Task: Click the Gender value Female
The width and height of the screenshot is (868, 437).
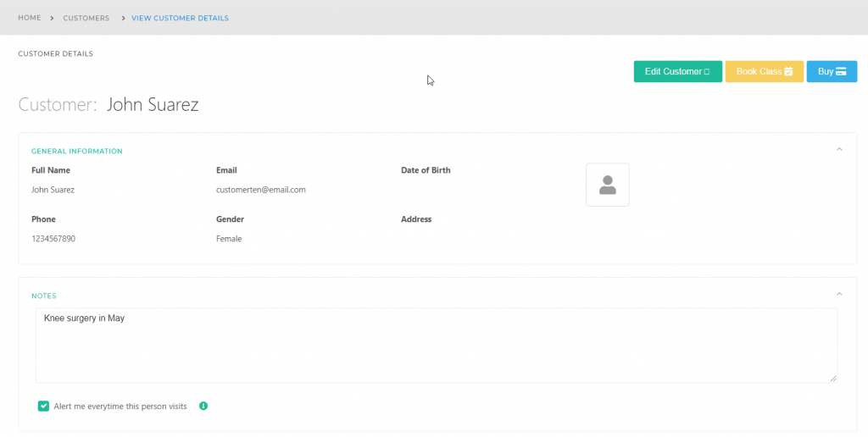Action: pyautogui.click(x=229, y=239)
